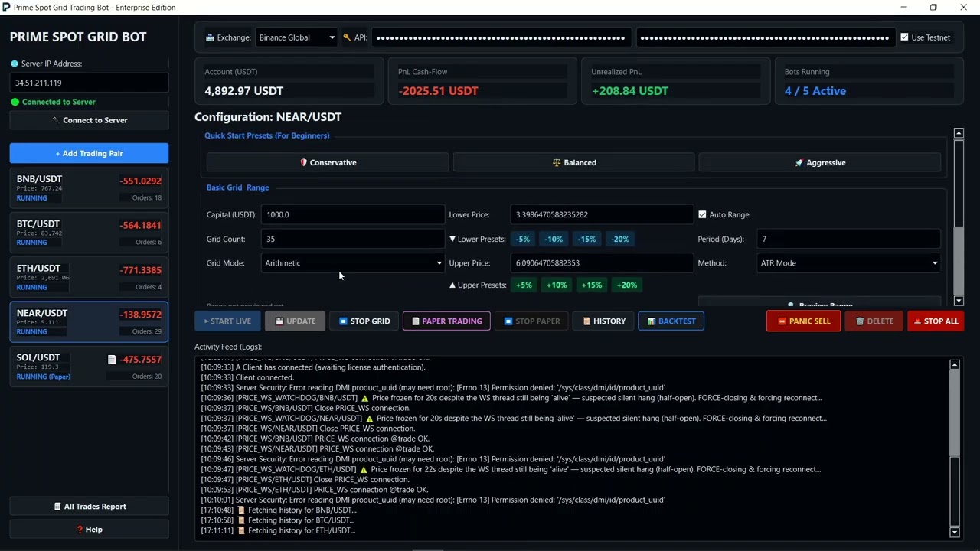Click the Server IP Address field
980x551 pixels.
point(89,83)
